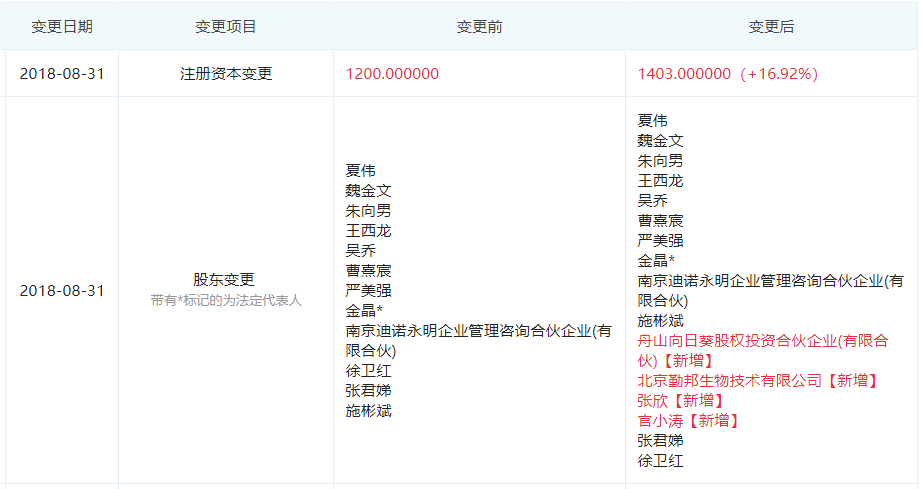Click 夏伟 in the 变更前 list
This screenshot has height=489, width=923.
360,171
